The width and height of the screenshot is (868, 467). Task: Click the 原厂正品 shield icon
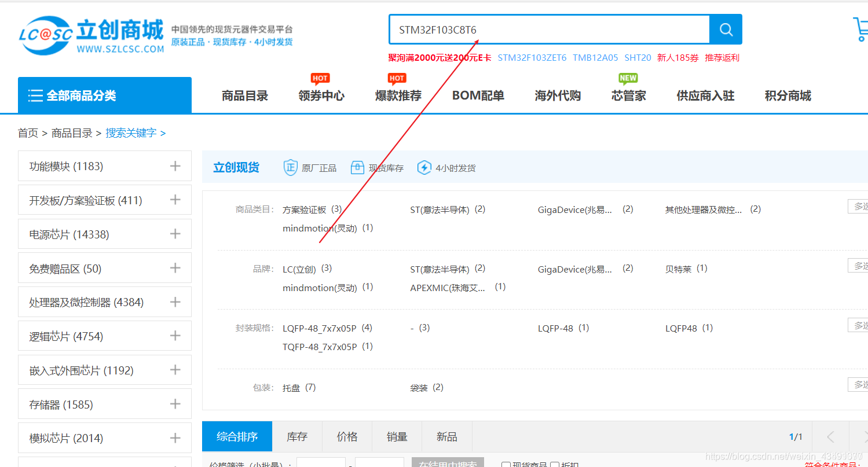coord(290,167)
